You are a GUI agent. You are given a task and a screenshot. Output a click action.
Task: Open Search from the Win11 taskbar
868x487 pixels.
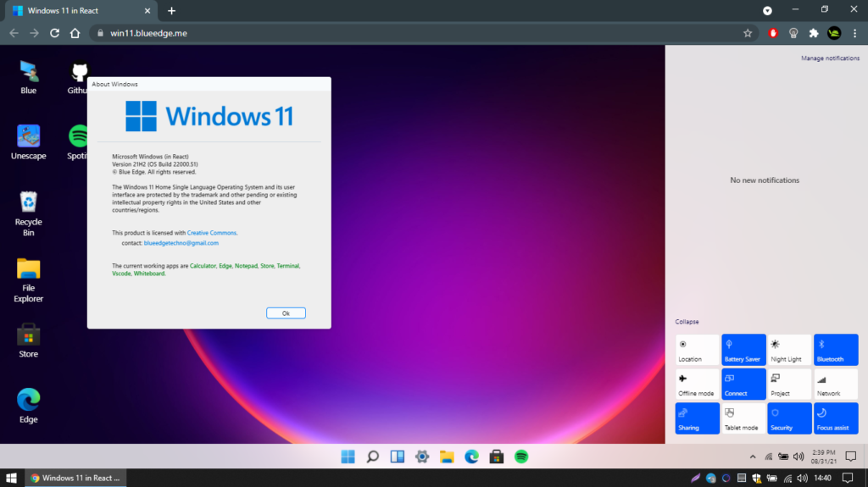pos(373,457)
